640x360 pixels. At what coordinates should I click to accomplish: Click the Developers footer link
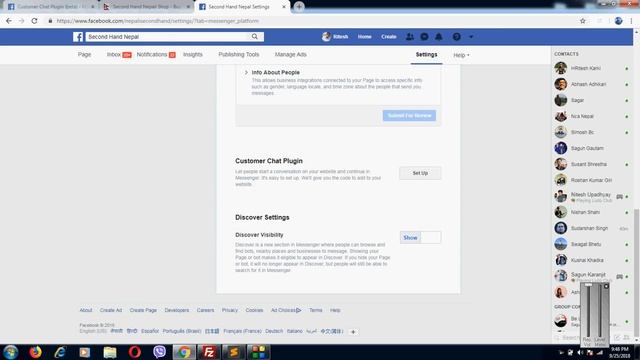177,310
